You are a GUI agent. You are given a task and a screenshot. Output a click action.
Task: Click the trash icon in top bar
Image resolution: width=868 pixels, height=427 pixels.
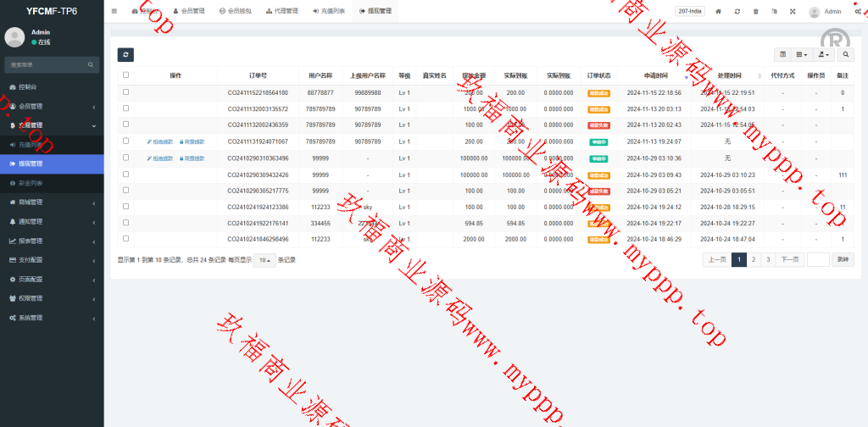755,12
